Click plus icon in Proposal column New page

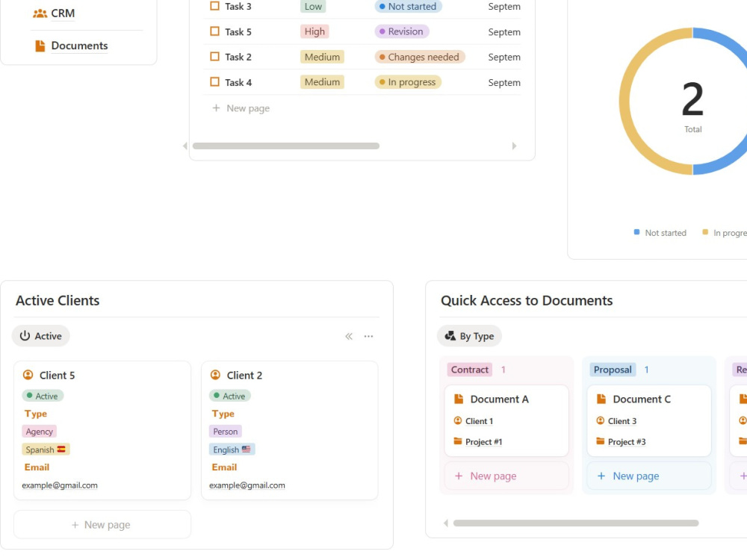click(x=601, y=476)
